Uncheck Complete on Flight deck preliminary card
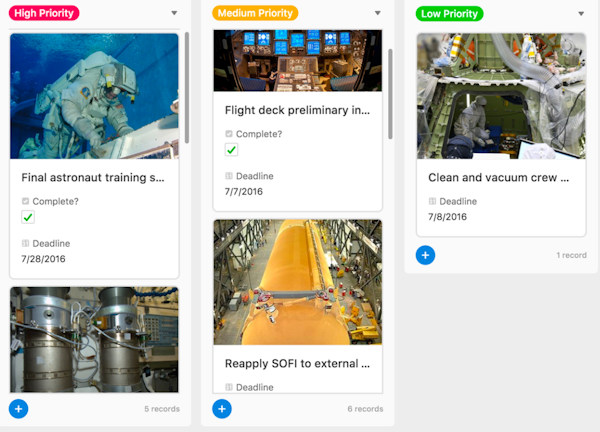Image resolution: width=600 pixels, height=432 pixels. tap(232, 150)
